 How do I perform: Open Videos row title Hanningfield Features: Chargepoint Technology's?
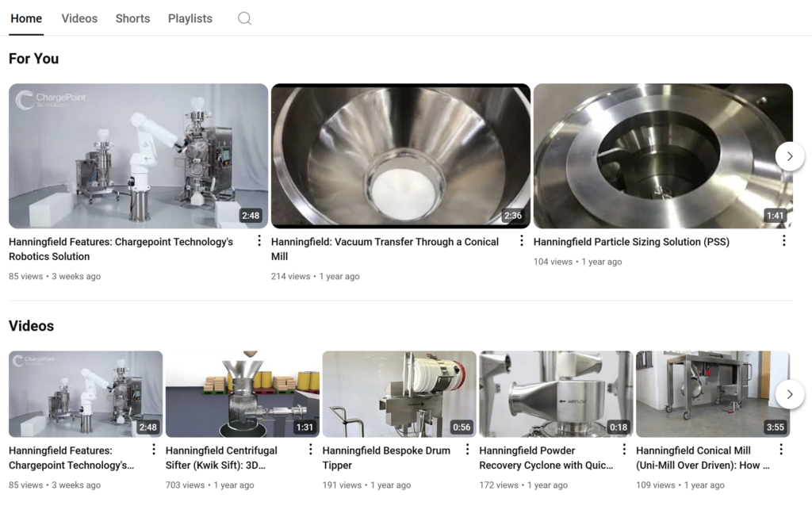click(x=71, y=458)
